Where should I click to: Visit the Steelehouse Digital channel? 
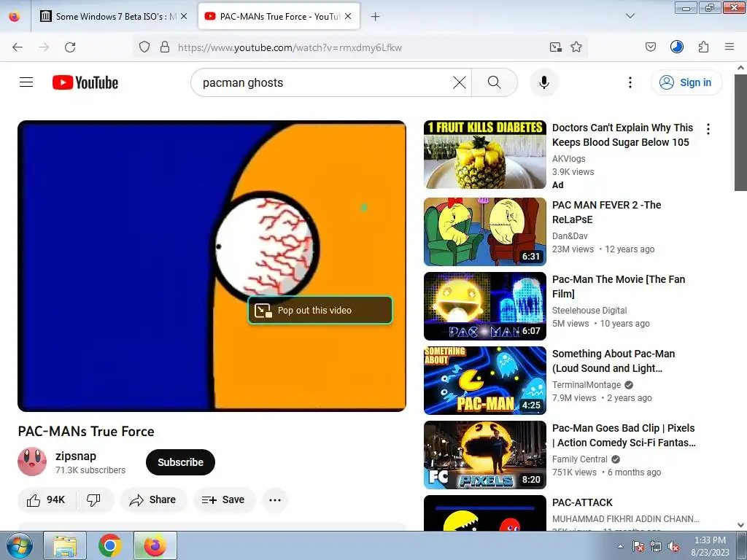click(589, 311)
